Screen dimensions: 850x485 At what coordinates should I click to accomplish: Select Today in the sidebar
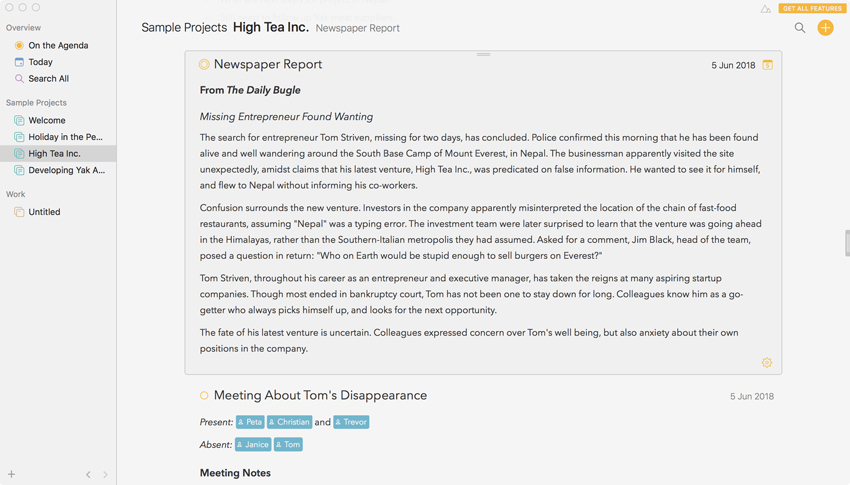pyautogui.click(x=40, y=62)
